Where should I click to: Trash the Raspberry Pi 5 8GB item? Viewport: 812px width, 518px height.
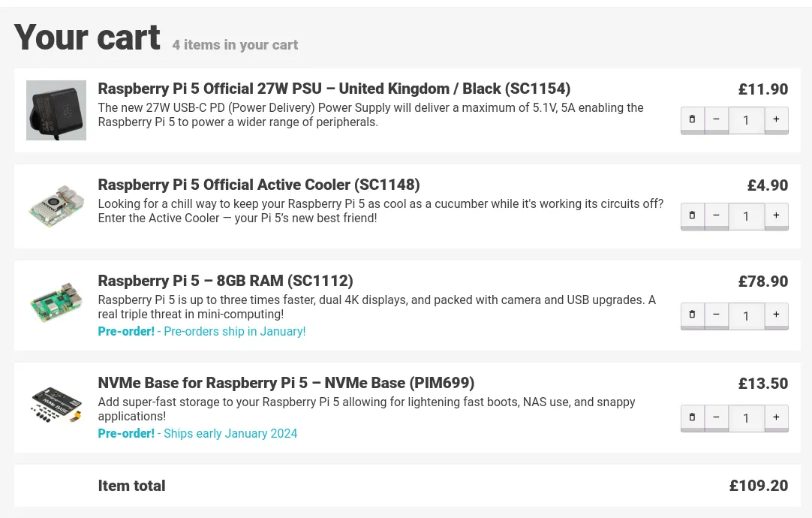click(x=692, y=315)
